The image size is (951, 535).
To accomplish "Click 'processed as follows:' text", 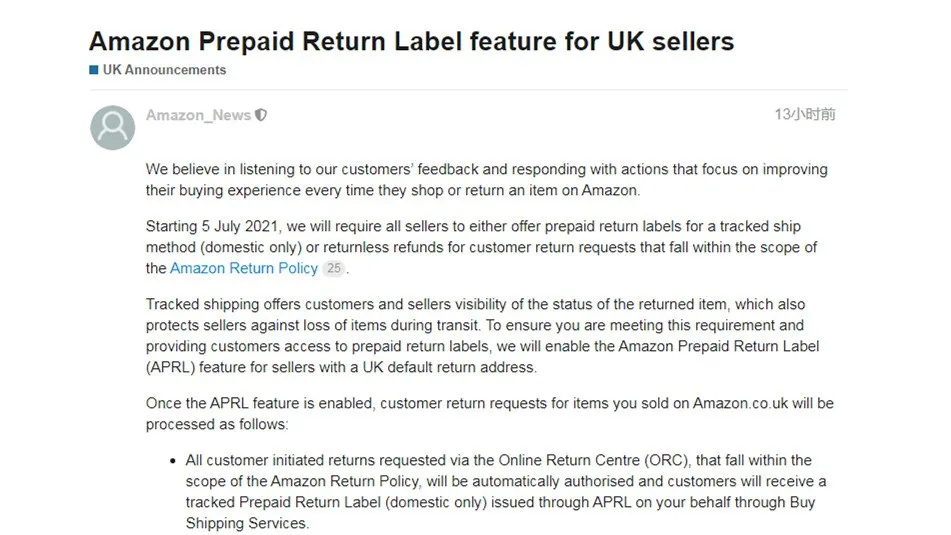I will pos(217,425).
